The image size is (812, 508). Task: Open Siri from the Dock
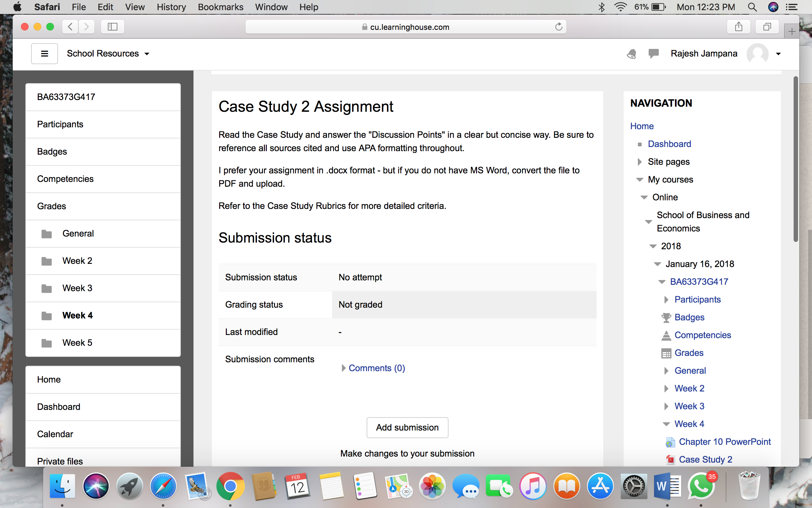point(96,486)
